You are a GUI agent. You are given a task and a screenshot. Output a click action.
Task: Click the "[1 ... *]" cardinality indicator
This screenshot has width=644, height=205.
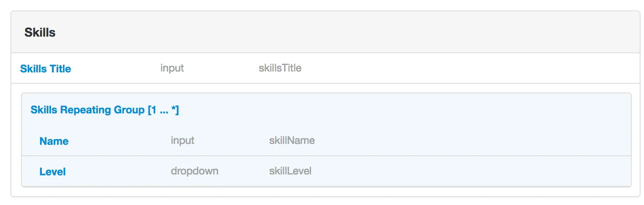(163, 110)
